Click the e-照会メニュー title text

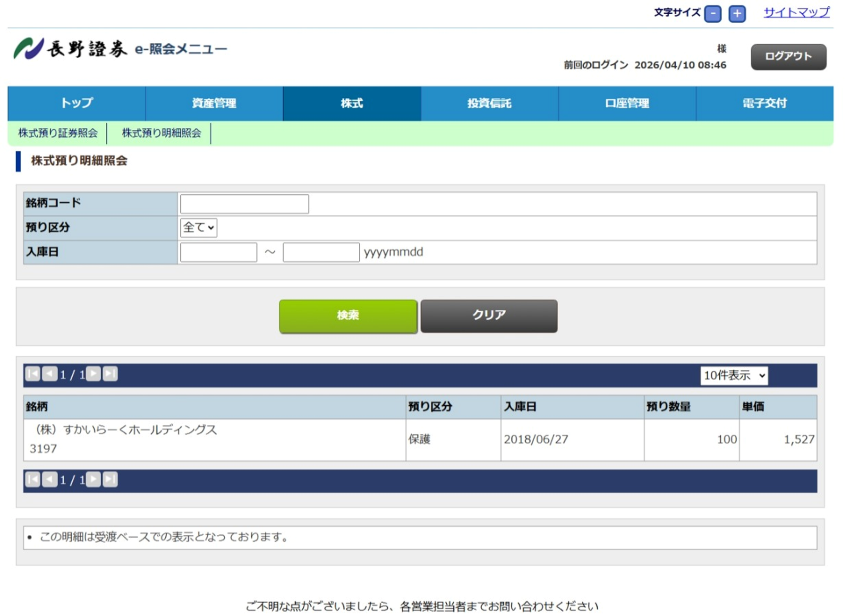[181, 49]
